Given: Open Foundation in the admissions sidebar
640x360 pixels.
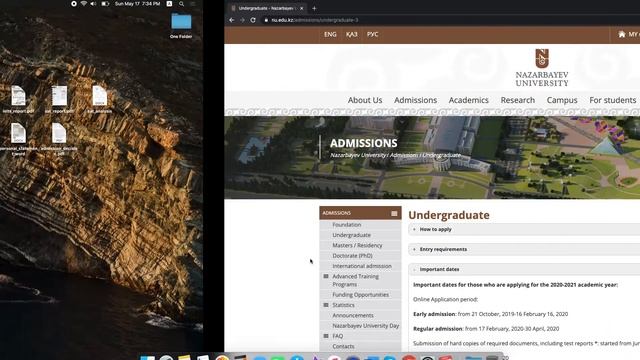Looking at the screenshot, I should pyautogui.click(x=347, y=225).
